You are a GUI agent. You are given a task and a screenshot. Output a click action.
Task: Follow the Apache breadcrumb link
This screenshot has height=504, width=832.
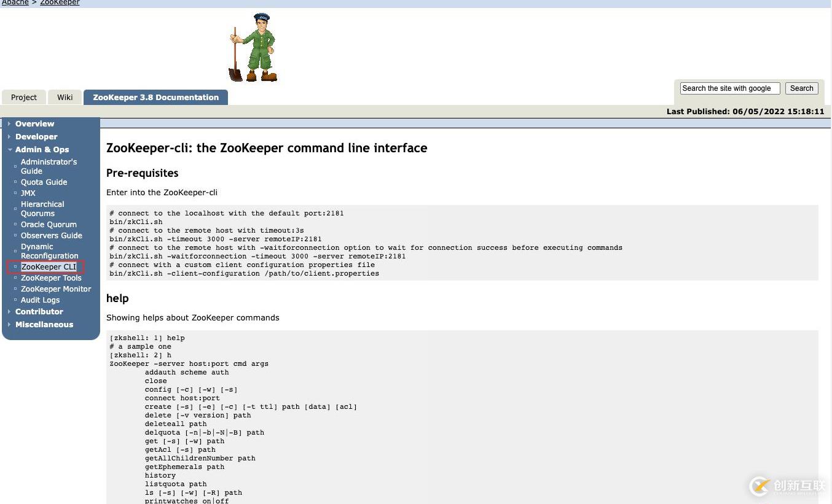pyautogui.click(x=14, y=3)
